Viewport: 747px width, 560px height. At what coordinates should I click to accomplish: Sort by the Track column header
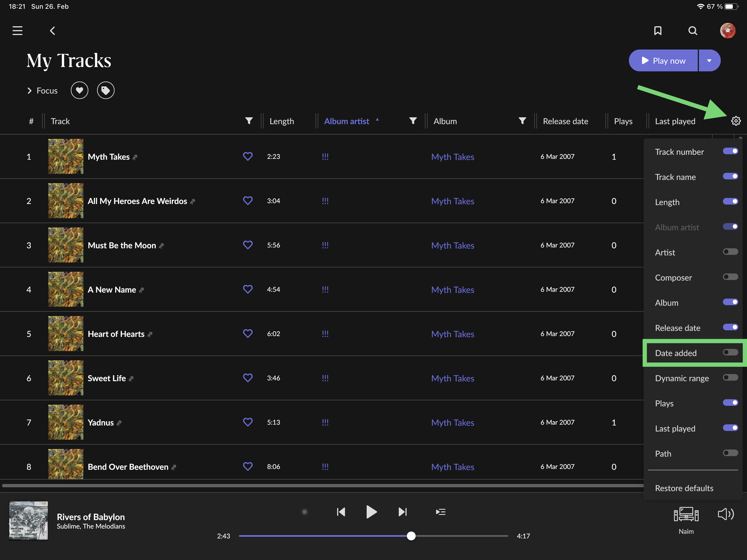60,121
